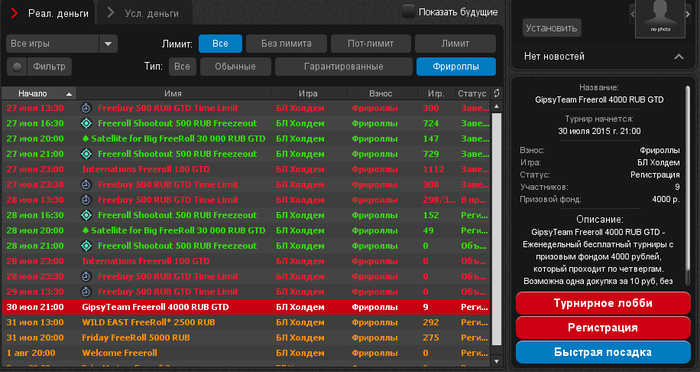The image size is (700, 372).
Task: Select WILD EAST FreeRoll* 2500 RUB row
Action: [x=246, y=322]
